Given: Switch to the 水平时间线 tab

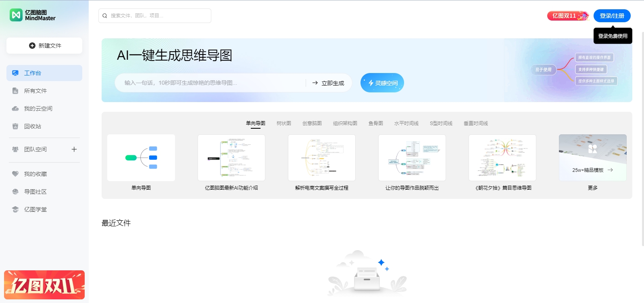Looking at the screenshot, I should click(x=406, y=123).
